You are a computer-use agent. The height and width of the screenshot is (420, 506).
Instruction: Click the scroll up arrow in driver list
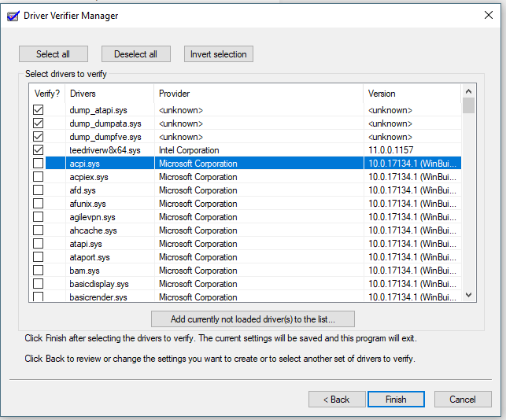(x=468, y=91)
